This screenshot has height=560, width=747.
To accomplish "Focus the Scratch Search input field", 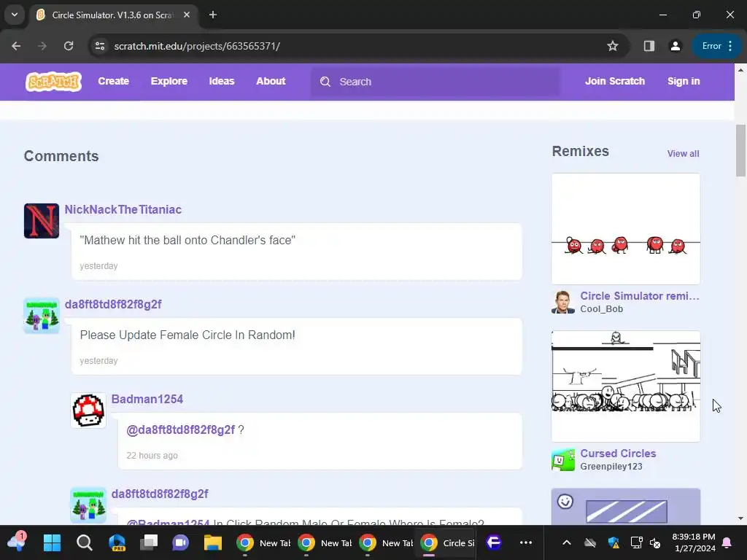I will tap(436, 82).
